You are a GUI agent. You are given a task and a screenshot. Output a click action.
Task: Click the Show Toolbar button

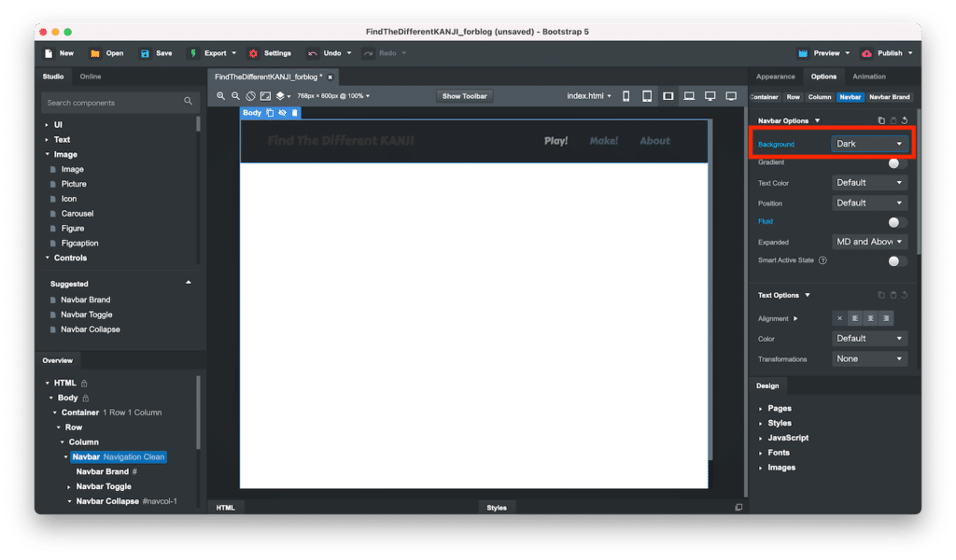[x=464, y=96]
